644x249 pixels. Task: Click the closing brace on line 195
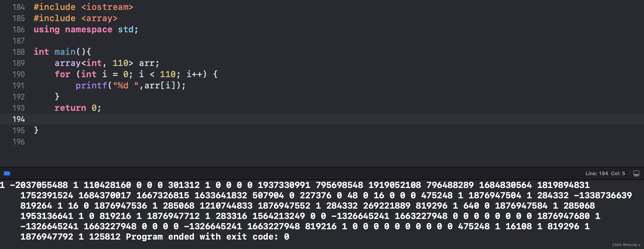[x=36, y=130]
